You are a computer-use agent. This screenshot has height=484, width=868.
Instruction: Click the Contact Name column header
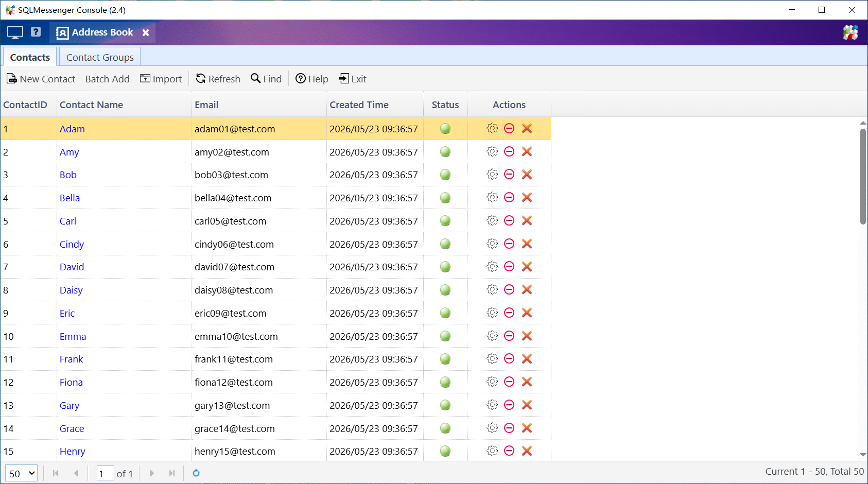[x=124, y=105]
